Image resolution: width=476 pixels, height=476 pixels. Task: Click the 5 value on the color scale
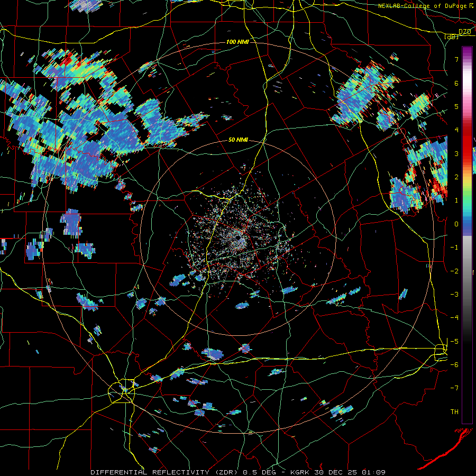coord(456,106)
